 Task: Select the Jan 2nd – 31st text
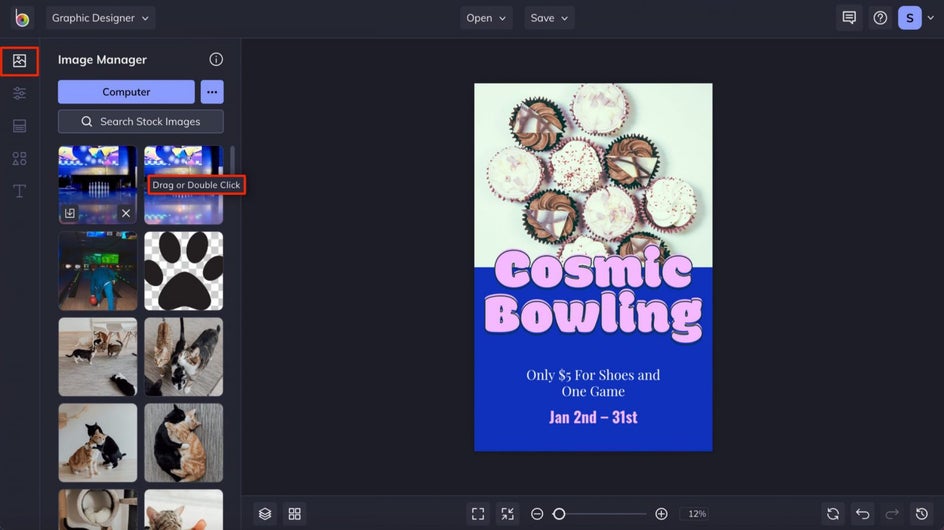(x=593, y=417)
